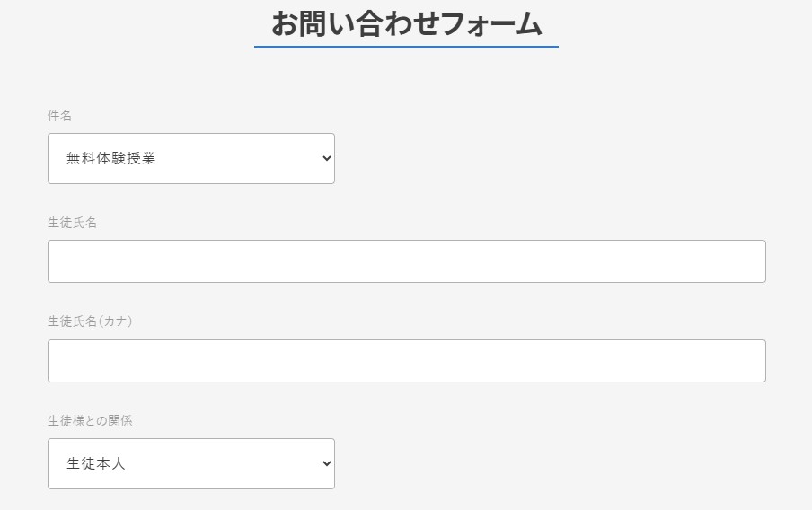Click the 生徒様との関係 label

[90, 420]
